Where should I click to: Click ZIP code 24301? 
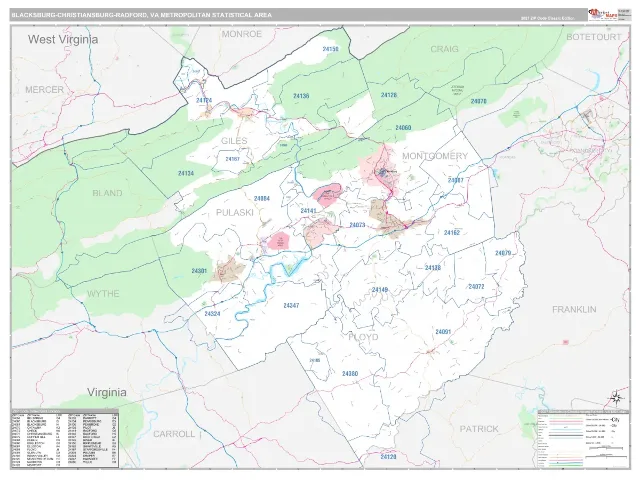click(x=199, y=271)
